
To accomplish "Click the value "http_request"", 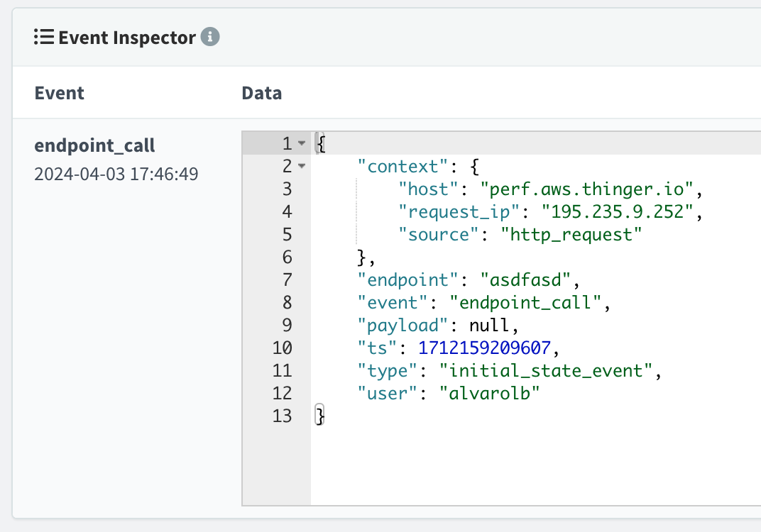I will [x=571, y=235].
